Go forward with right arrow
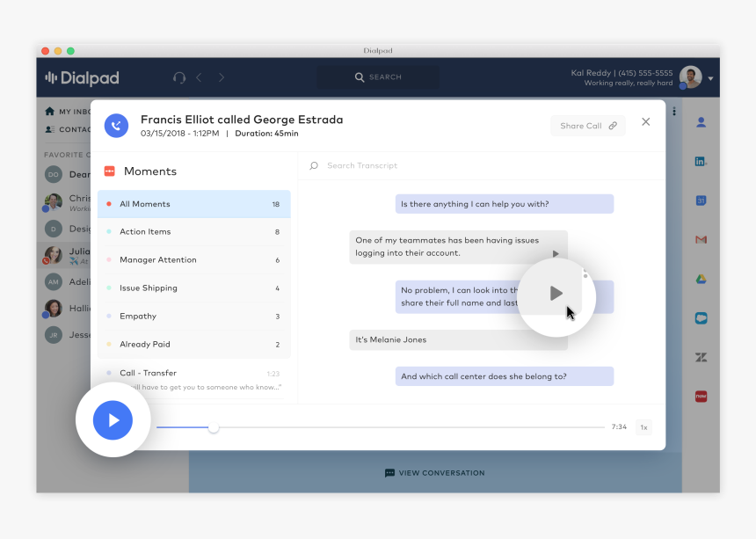756x539 pixels. tap(221, 77)
